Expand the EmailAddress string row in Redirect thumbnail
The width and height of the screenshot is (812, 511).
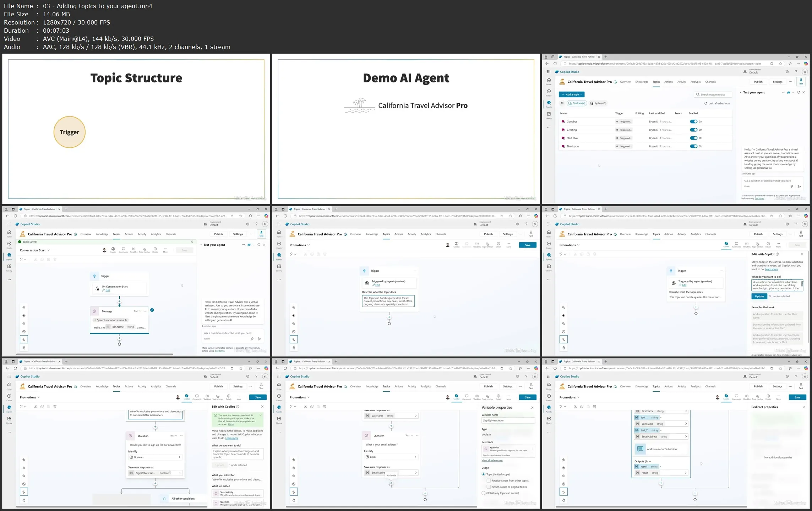(661, 437)
